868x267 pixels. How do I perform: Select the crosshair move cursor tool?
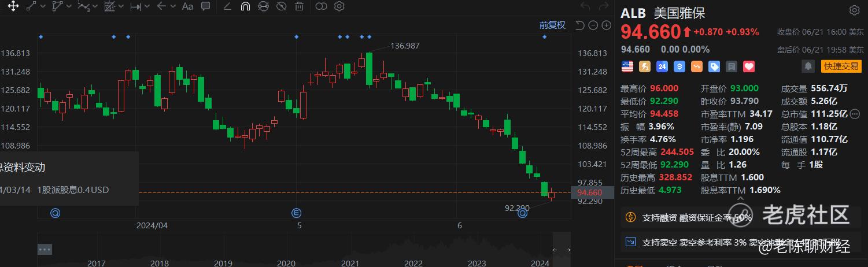tap(13, 6)
